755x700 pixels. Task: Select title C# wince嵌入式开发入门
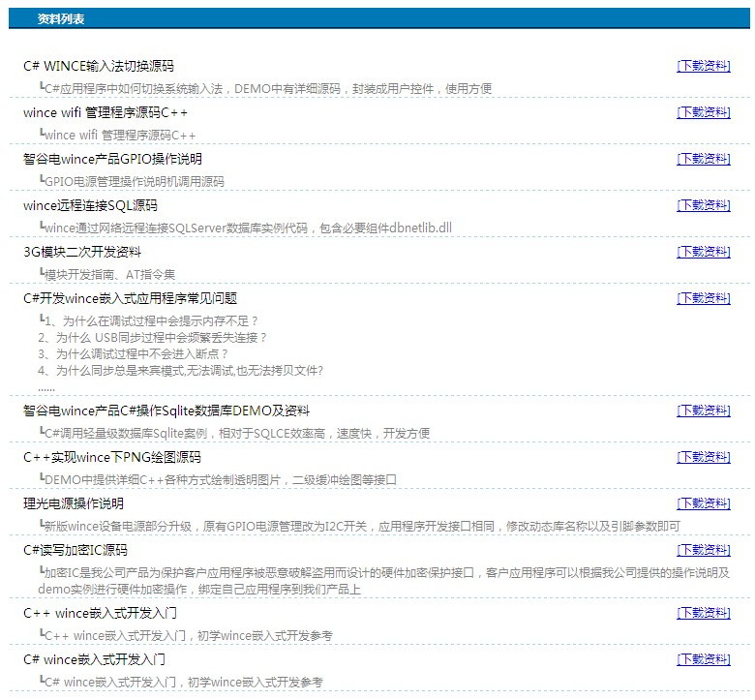pyautogui.click(x=95, y=659)
